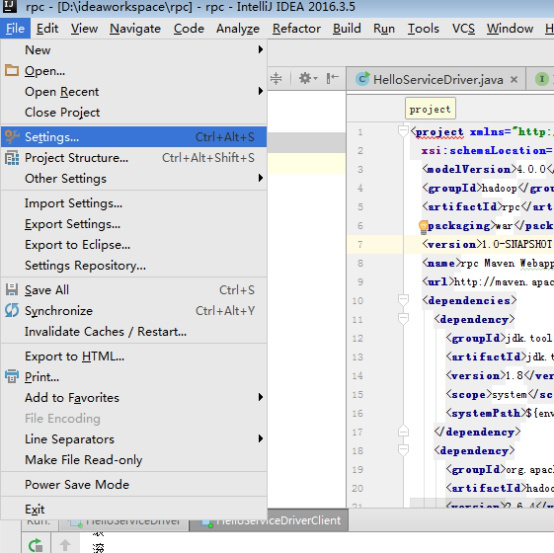This screenshot has height=553, width=554.
Task: Collapse the dependency fold on line 18
Action: (x=403, y=450)
